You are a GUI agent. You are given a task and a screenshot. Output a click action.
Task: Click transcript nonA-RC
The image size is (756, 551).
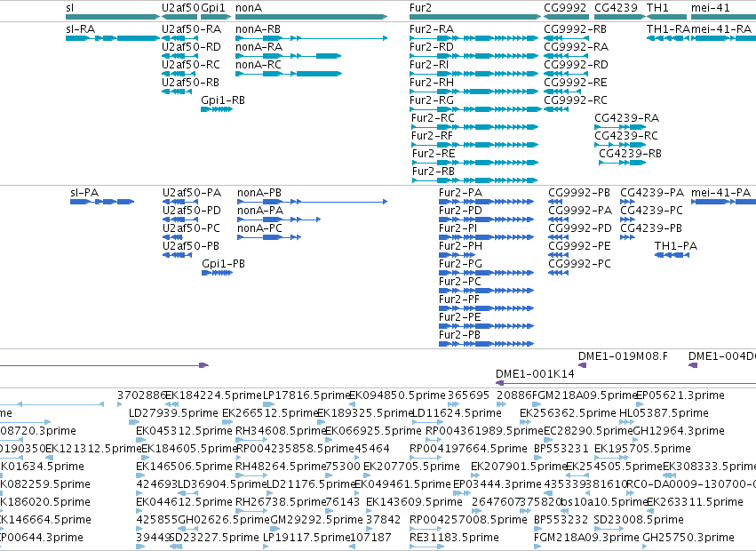[289, 74]
